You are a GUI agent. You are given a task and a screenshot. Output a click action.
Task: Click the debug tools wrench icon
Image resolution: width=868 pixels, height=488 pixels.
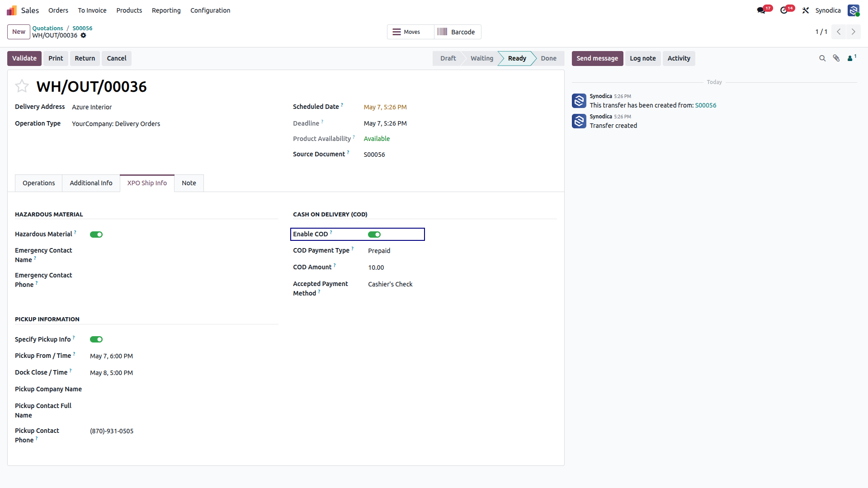[x=806, y=10]
